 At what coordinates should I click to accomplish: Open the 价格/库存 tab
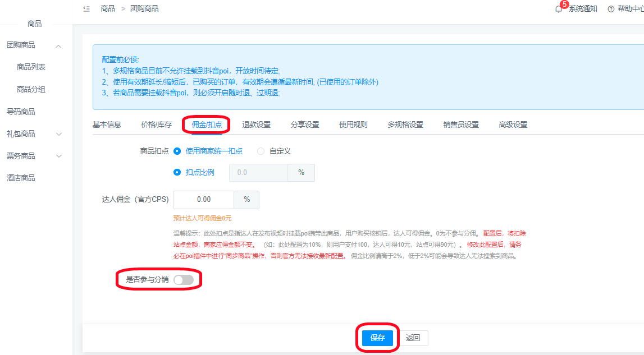(156, 125)
